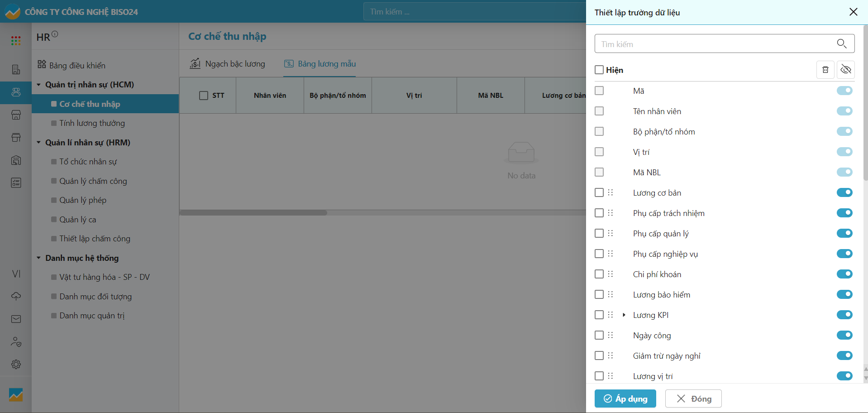Click the trash delete icon in panel
The width and height of the screenshot is (868, 413).
coord(825,70)
